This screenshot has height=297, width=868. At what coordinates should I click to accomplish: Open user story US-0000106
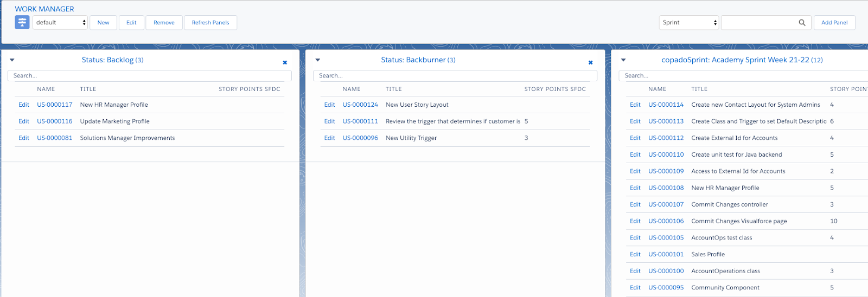point(666,221)
